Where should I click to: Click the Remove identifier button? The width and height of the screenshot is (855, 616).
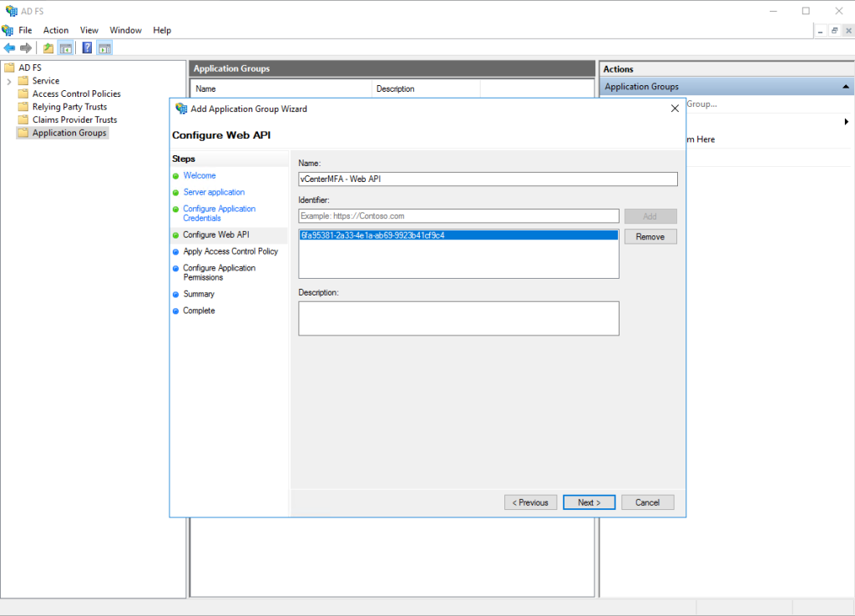point(650,237)
